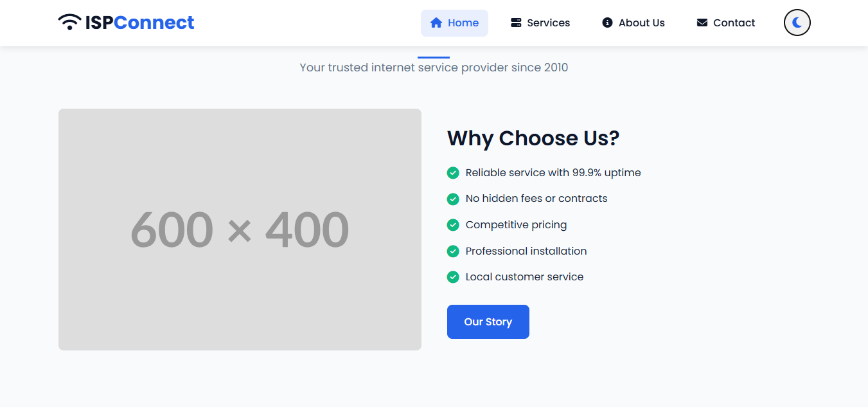The width and height of the screenshot is (868, 407).
Task: Click the Why Choose Us? heading
Action: point(533,138)
